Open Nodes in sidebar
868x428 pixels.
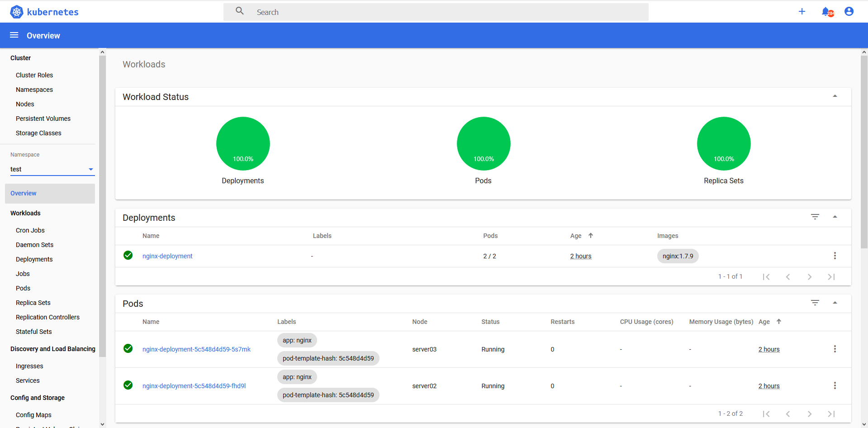click(x=25, y=104)
